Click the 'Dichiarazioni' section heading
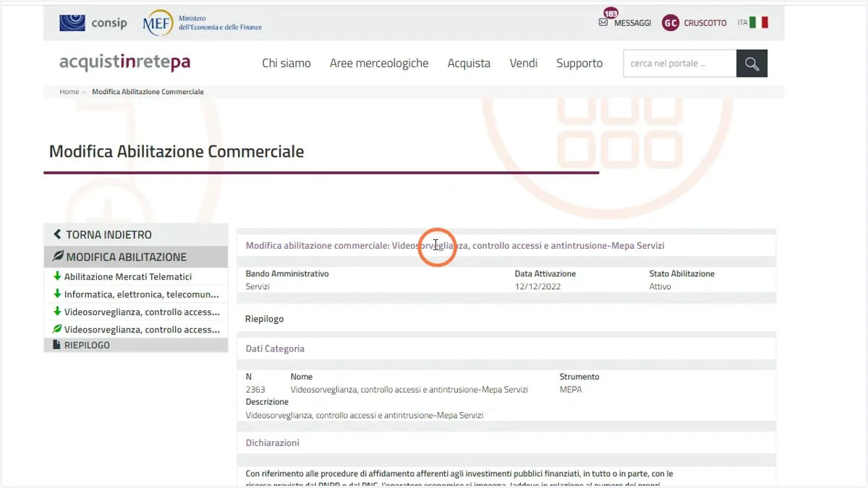 point(273,442)
